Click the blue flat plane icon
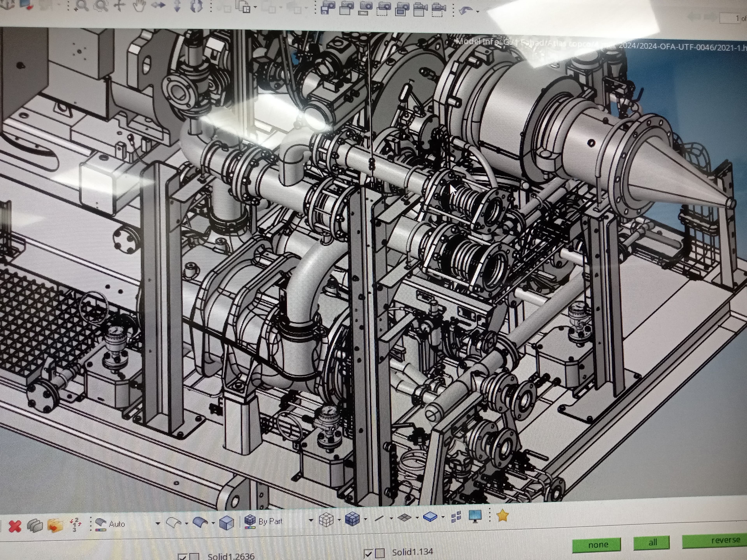Screen dimensions: 747x560 (430, 517)
